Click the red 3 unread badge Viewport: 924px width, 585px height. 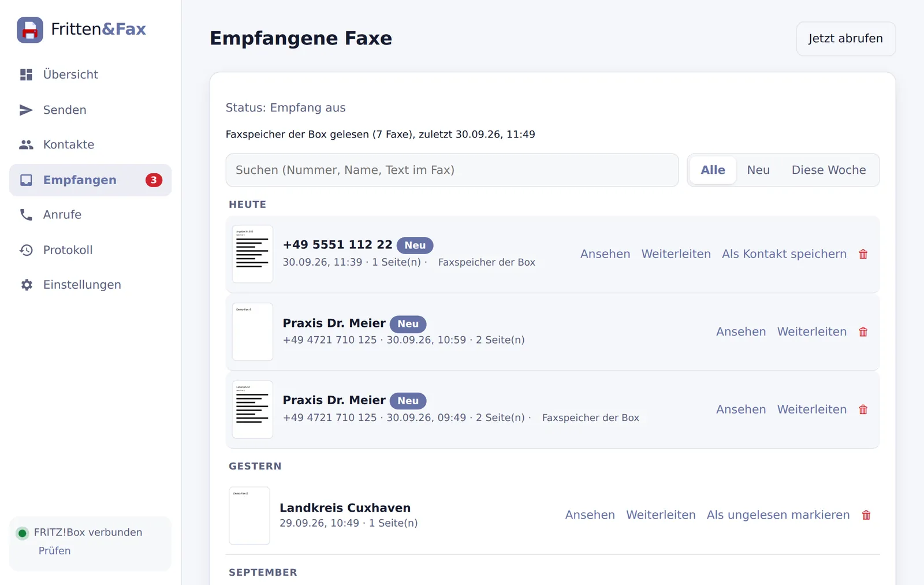(x=154, y=180)
